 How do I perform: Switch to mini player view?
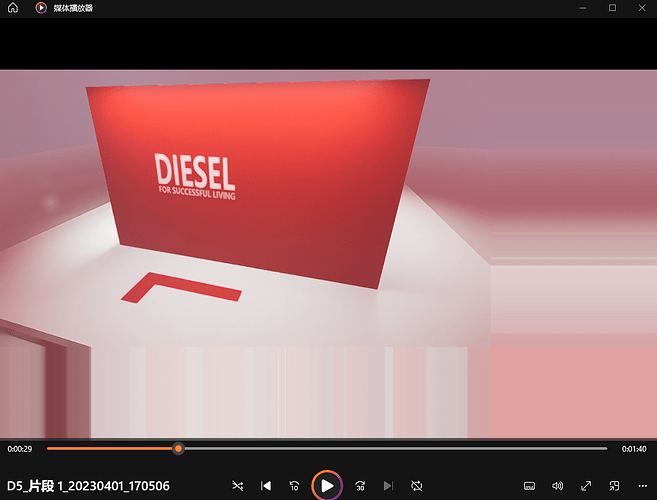point(614,486)
